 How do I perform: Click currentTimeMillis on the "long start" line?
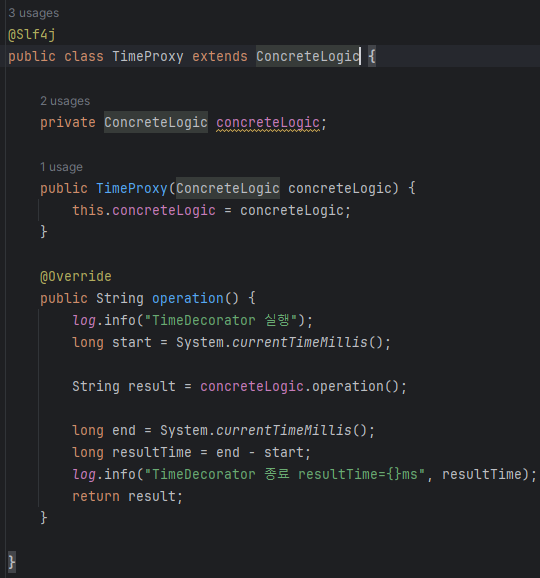[300, 342]
